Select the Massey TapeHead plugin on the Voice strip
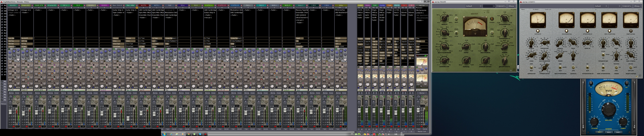 [302, 10]
